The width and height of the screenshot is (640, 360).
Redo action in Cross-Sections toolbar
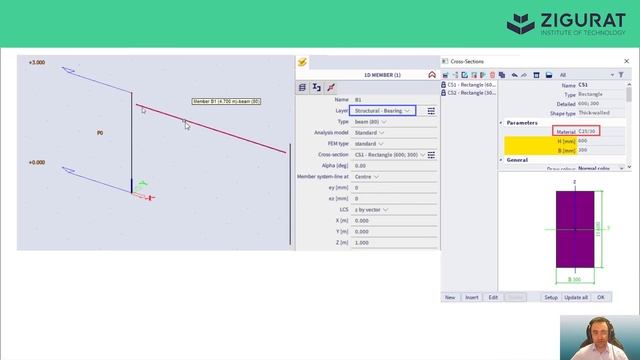pos(524,75)
